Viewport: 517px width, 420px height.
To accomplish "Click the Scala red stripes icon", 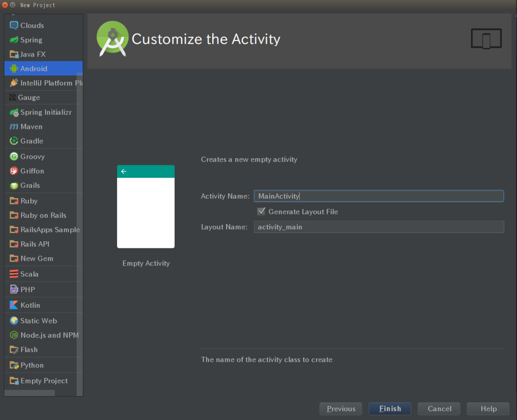I will click(14, 274).
